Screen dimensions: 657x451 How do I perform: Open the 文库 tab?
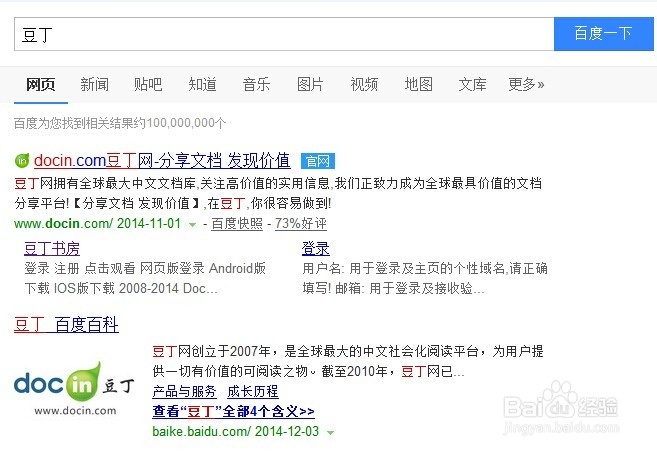472,85
